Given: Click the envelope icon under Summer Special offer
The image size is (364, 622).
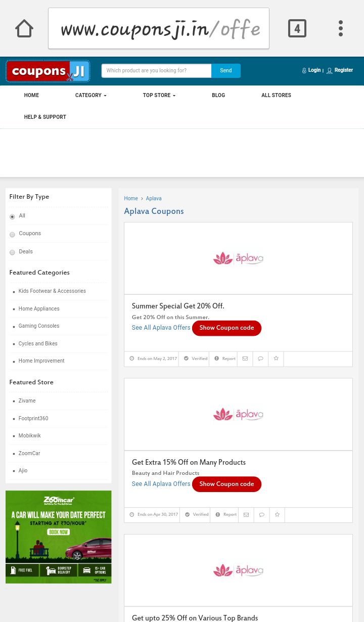Looking at the screenshot, I should point(245,359).
